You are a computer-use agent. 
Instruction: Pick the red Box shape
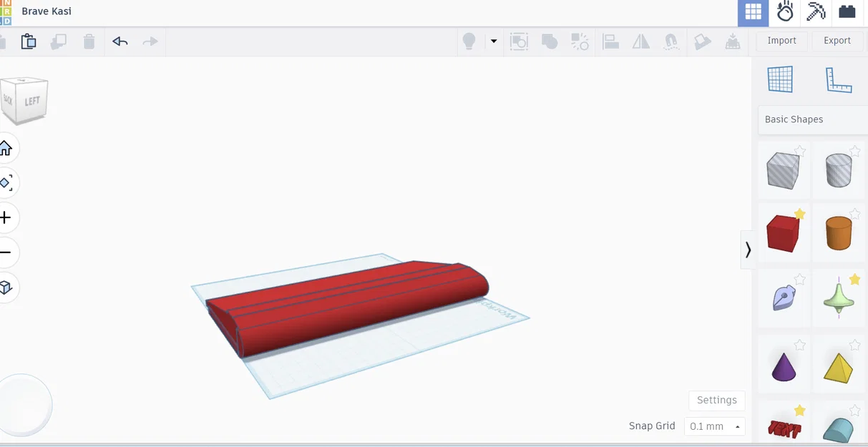pos(783,233)
